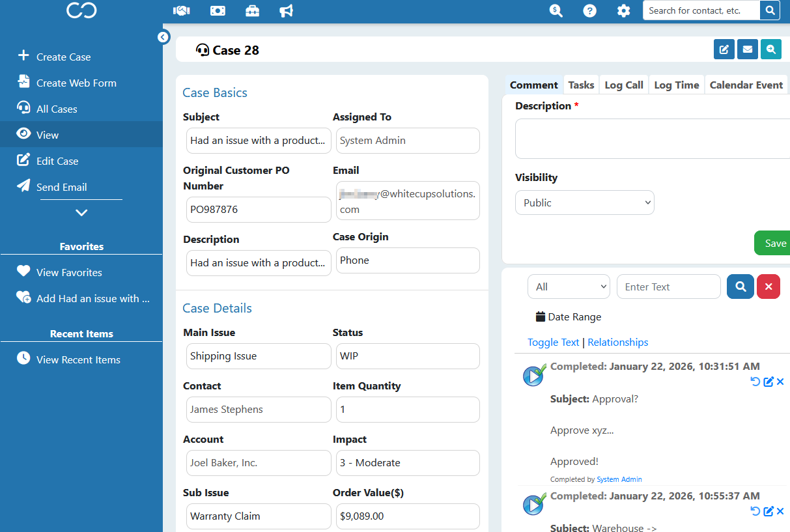Open settings gear in top bar
The image size is (790, 532).
pyautogui.click(x=624, y=10)
